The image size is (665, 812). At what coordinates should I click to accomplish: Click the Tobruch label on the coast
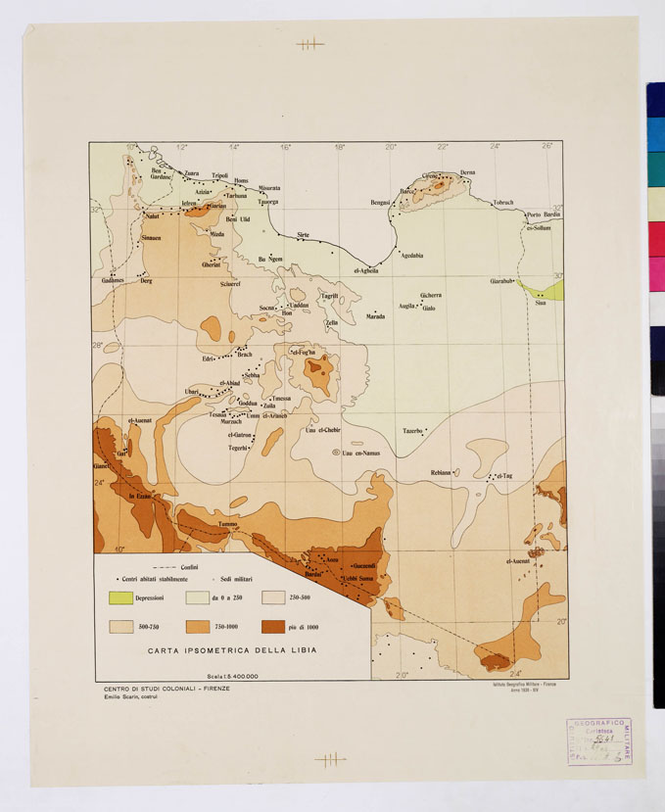coord(503,203)
